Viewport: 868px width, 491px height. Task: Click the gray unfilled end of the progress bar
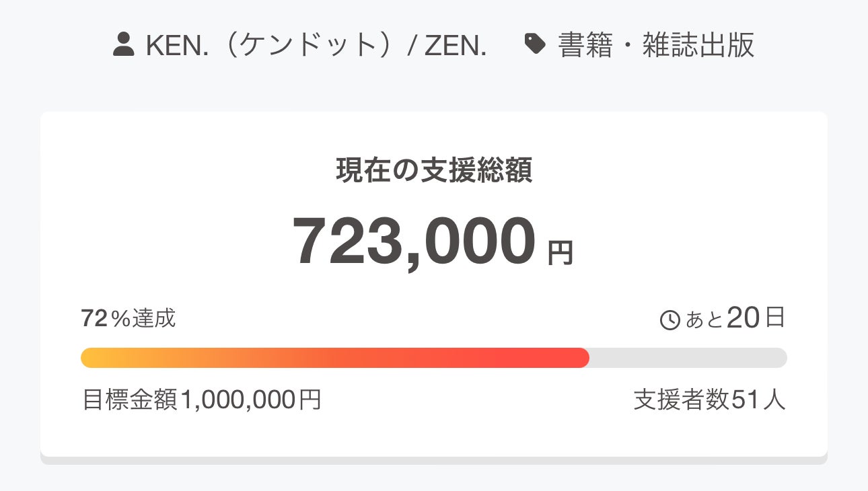688,358
